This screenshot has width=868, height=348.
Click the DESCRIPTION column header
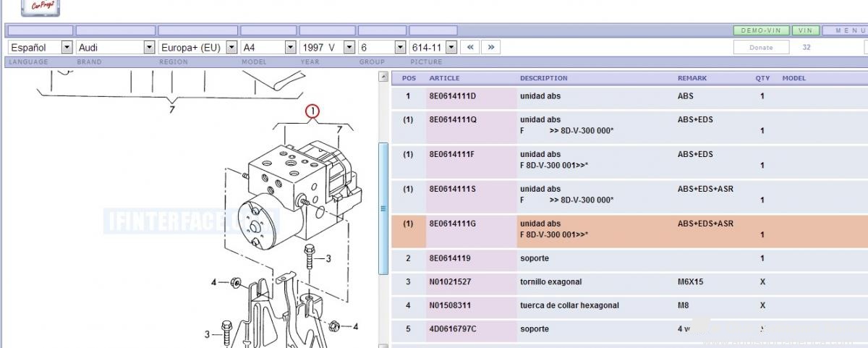pos(543,78)
